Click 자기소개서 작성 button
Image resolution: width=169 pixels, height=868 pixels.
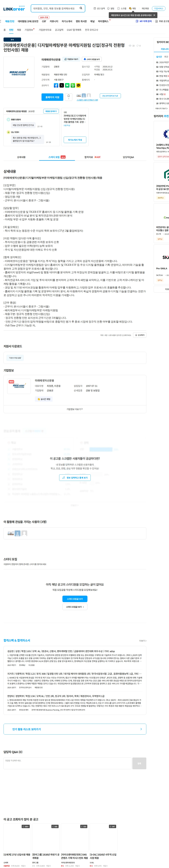pyautogui.click(x=75, y=140)
